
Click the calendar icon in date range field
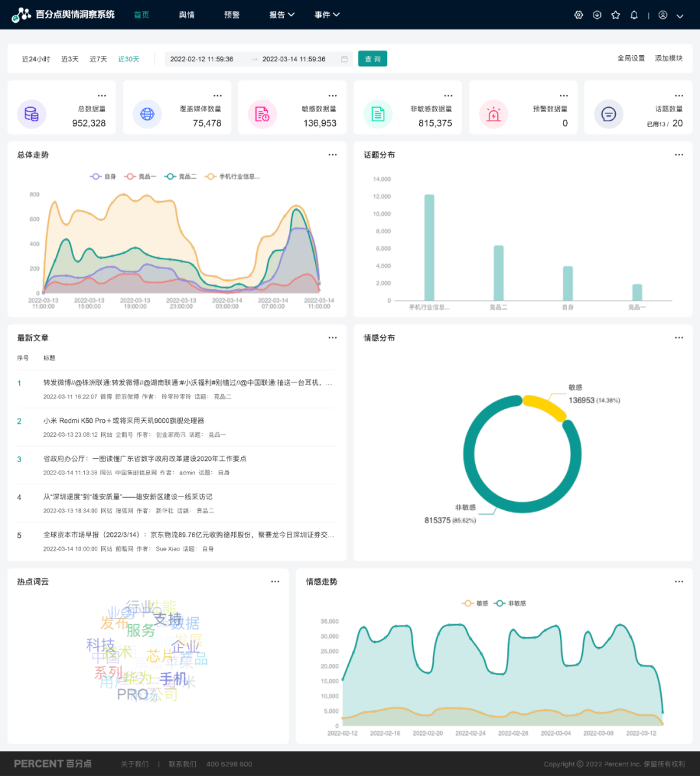[x=344, y=60]
